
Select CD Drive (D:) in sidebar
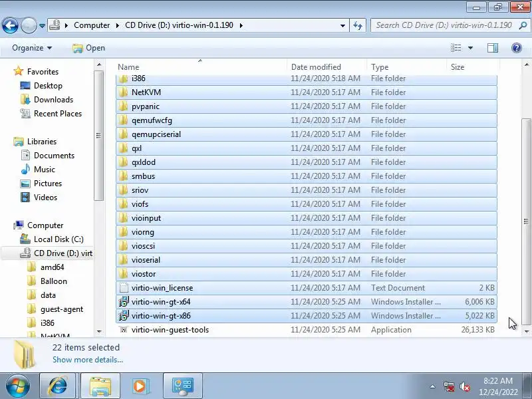63,253
